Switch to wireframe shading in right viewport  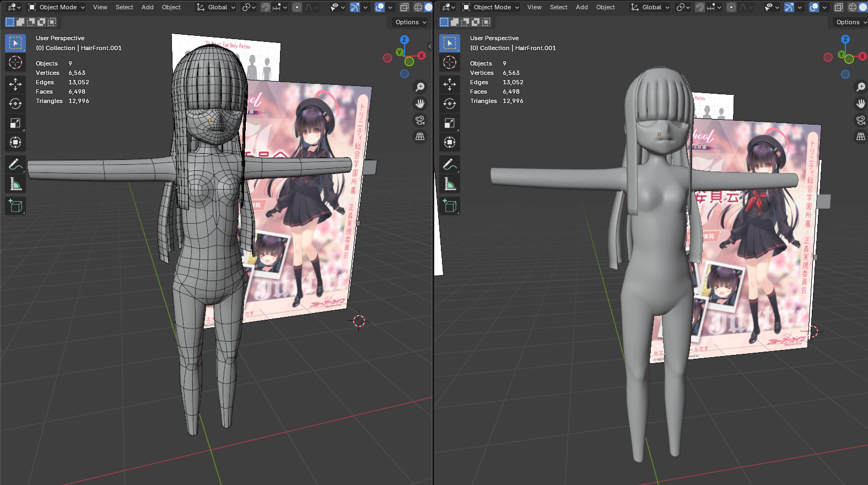pyautogui.click(x=853, y=7)
